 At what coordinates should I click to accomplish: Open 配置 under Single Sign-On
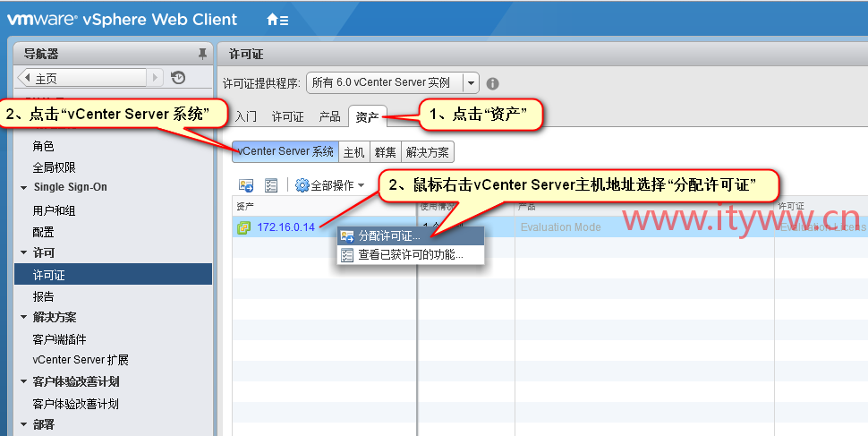[43, 232]
